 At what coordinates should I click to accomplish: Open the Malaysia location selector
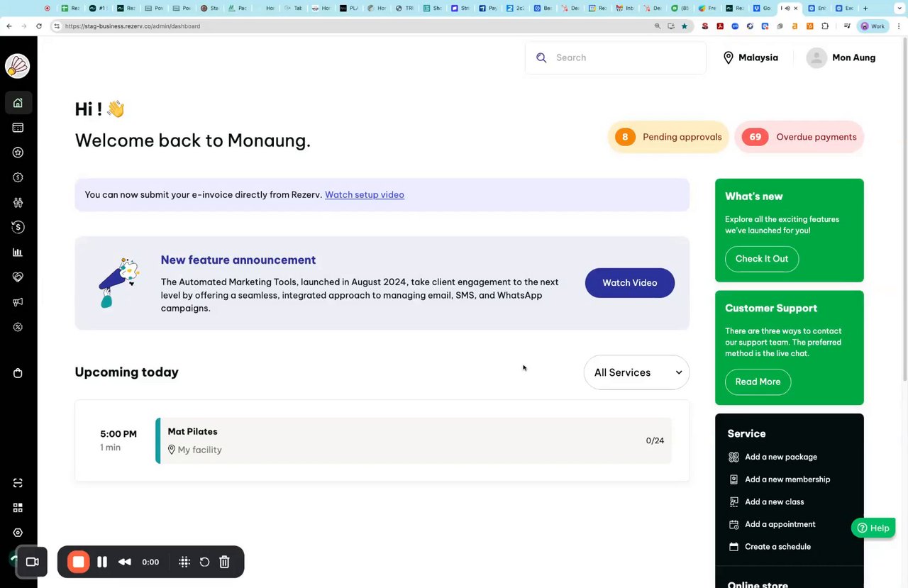[x=751, y=57]
